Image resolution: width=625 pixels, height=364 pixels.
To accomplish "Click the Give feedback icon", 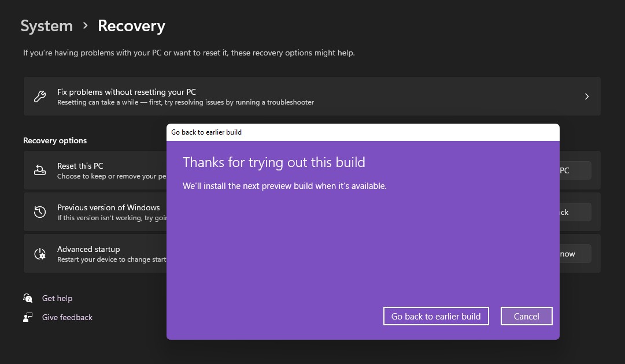I will coord(28,317).
